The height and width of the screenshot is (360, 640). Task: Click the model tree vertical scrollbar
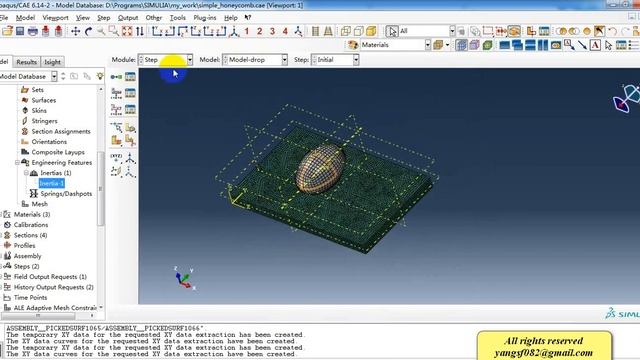click(x=101, y=189)
